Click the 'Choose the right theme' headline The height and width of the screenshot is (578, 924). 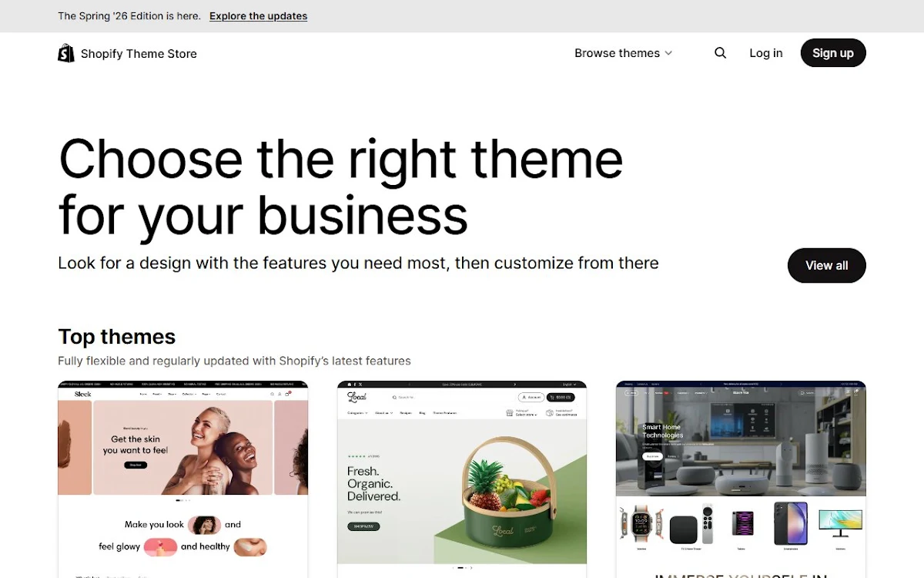click(x=341, y=187)
